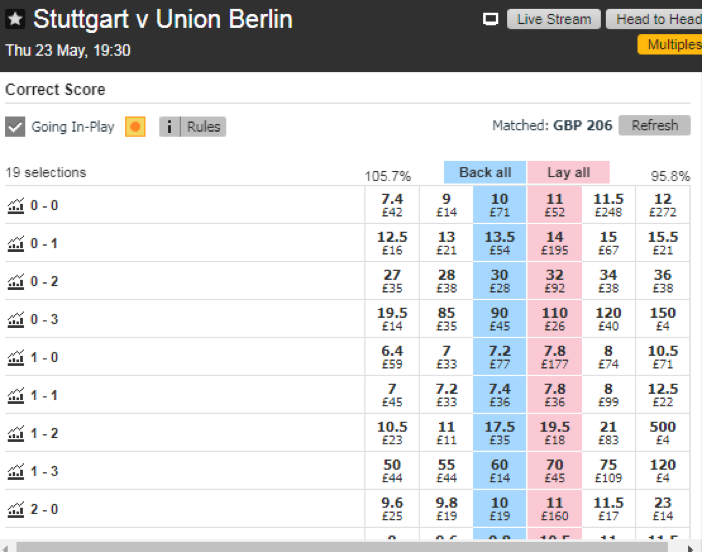Image resolution: width=702 pixels, height=552 pixels.
Task: Open the Live Stream button
Action: coord(554,19)
